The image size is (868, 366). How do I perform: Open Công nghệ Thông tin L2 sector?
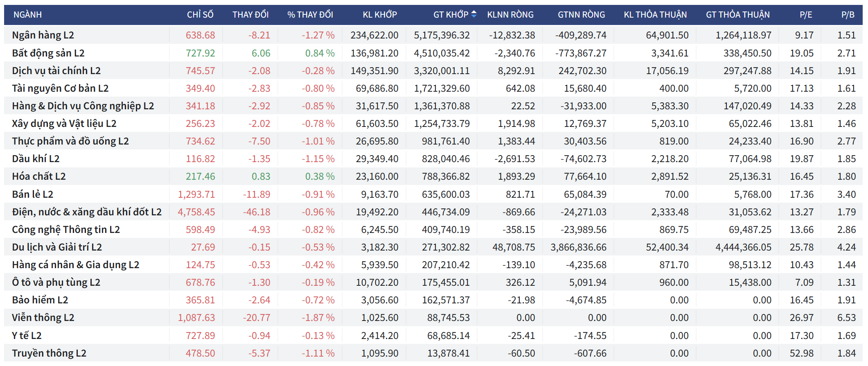click(66, 230)
